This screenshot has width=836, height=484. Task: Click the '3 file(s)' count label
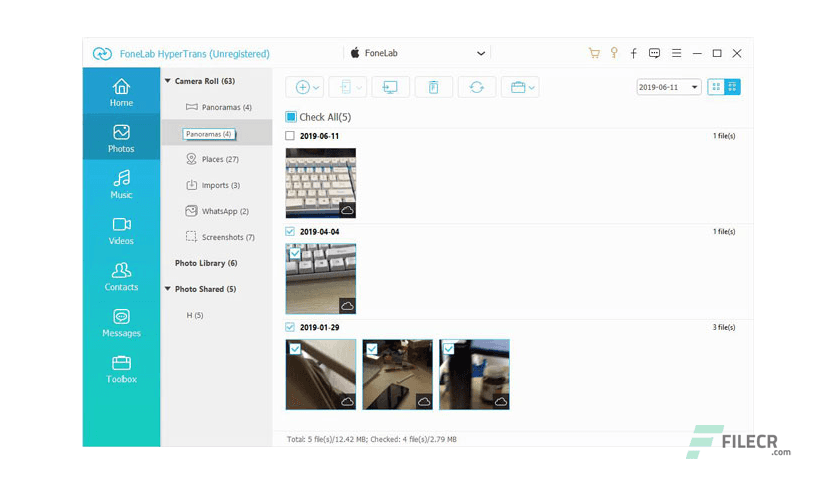724,327
